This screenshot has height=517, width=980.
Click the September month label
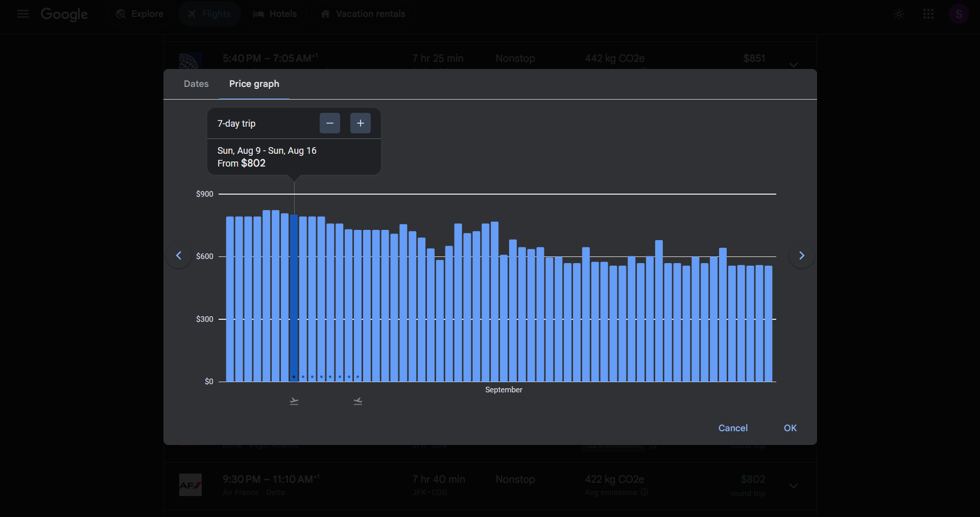[504, 390]
